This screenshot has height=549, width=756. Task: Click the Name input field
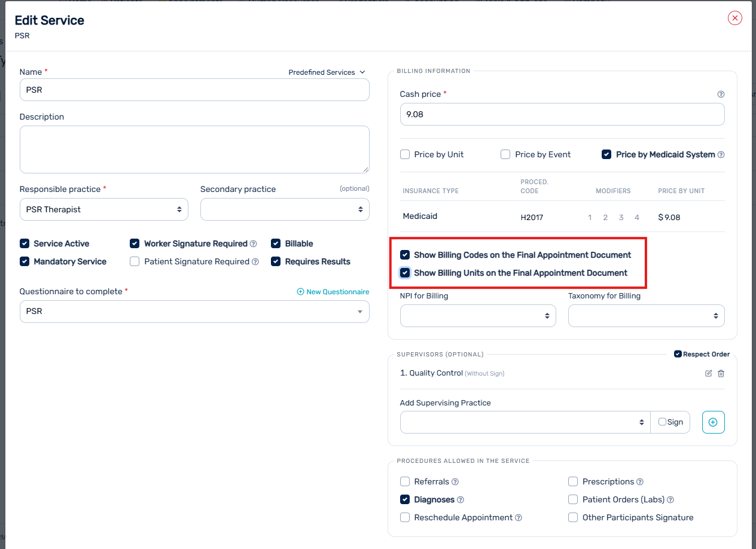(194, 90)
